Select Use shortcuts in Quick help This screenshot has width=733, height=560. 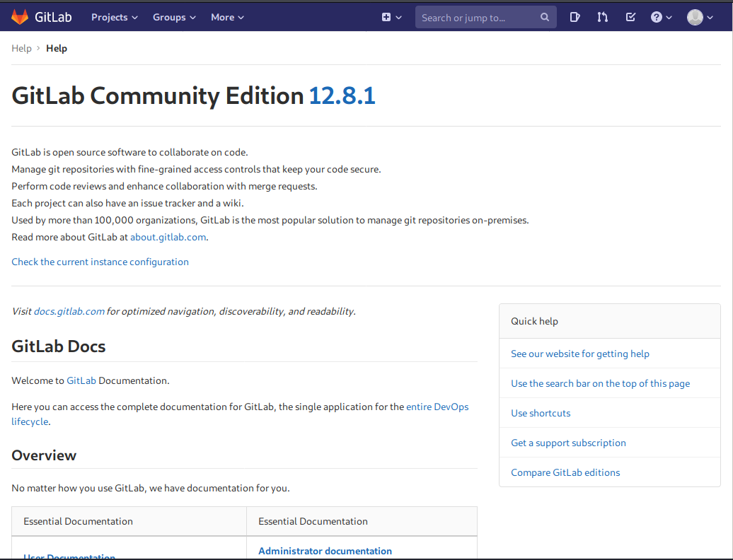(541, 413)
